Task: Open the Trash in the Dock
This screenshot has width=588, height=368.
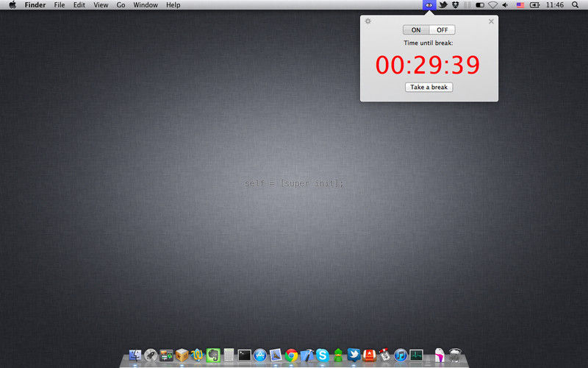Action: pyautogui.click(x=455, y=355)
